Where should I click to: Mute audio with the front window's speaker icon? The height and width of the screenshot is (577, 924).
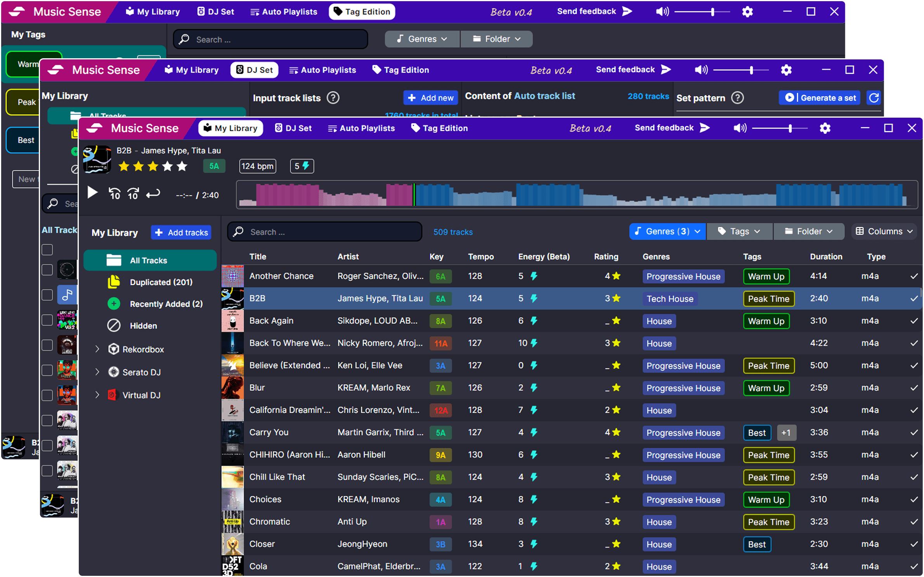coord(739,128)
